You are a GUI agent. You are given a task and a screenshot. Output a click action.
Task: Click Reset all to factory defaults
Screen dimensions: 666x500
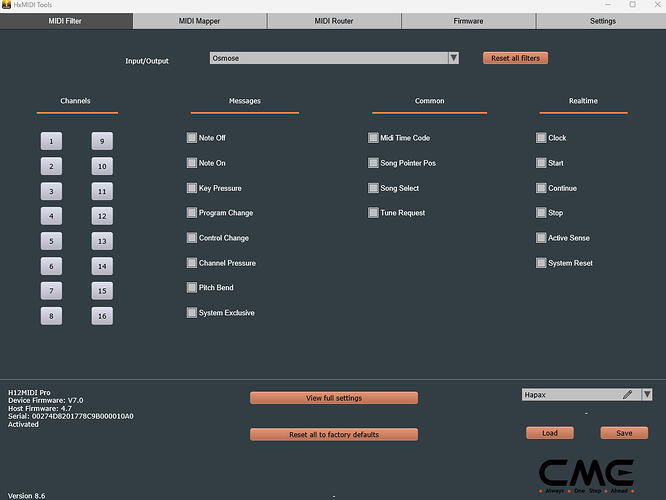click(334, 435)
